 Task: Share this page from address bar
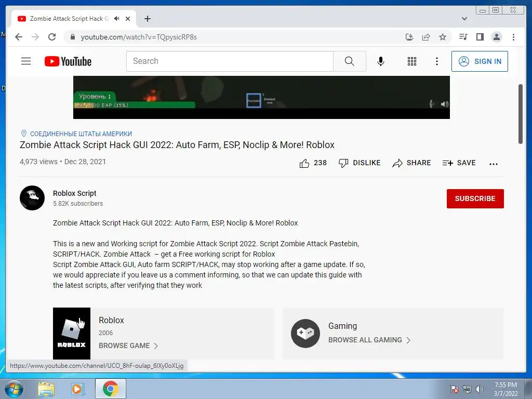pos(426,37)
